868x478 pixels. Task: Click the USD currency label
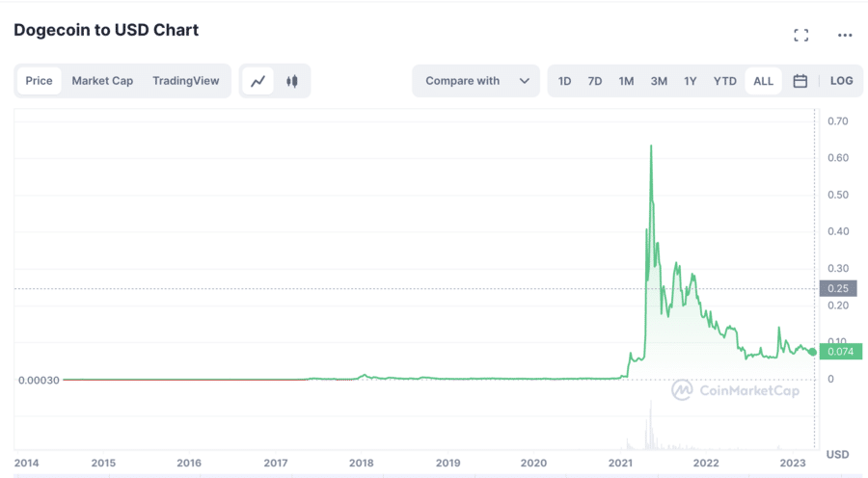[837, 454]
